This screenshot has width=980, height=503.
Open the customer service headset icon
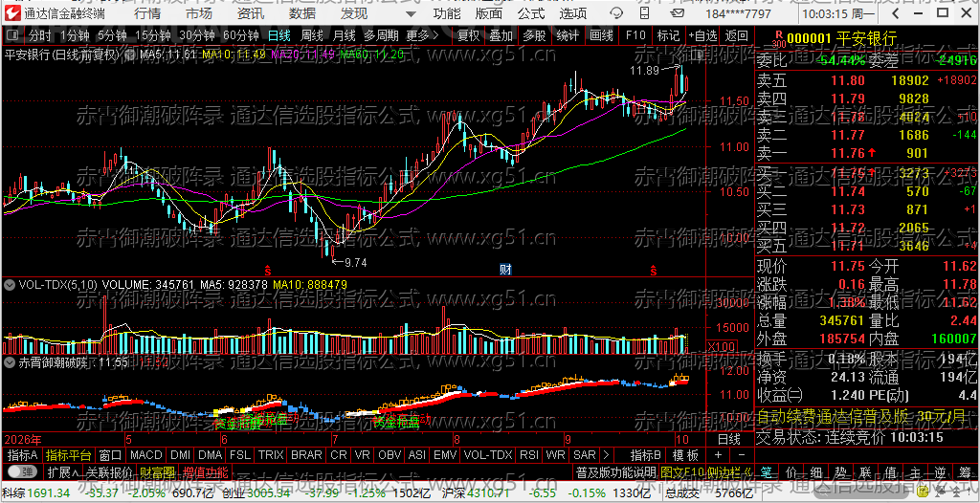pos(616,13)
